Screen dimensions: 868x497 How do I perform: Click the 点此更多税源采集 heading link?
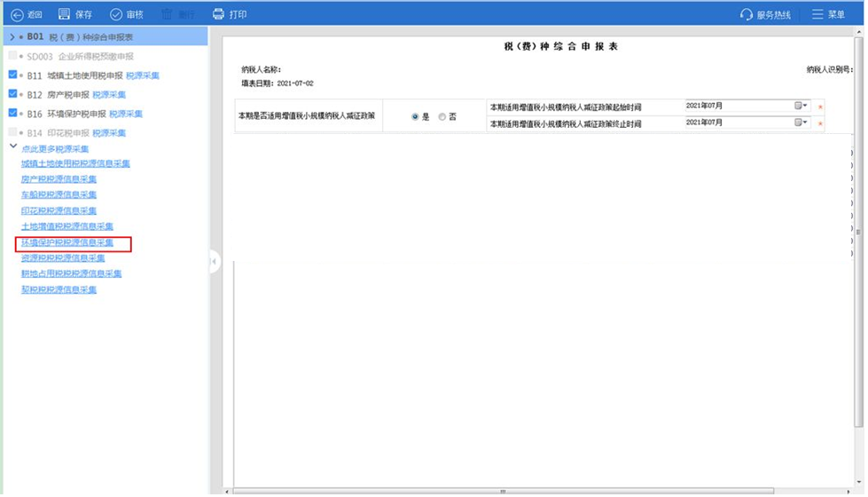click(x=55, y=149)
